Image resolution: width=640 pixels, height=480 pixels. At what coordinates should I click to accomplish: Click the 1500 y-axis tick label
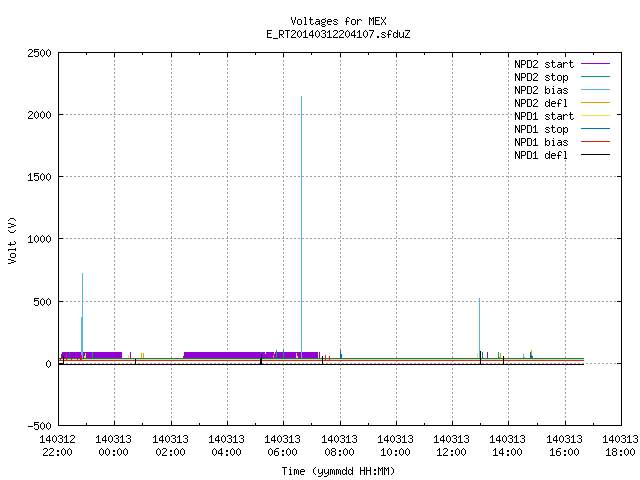point(40,177)
